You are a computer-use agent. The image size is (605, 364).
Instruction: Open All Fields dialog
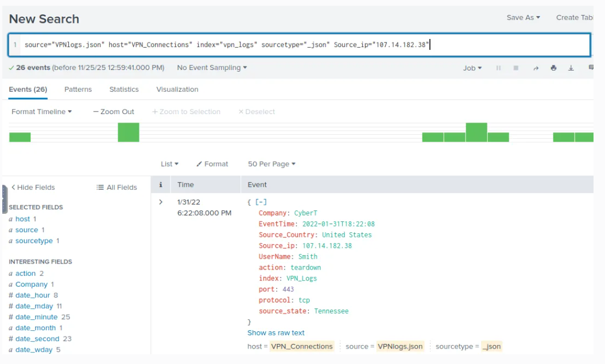click(117, 187)
